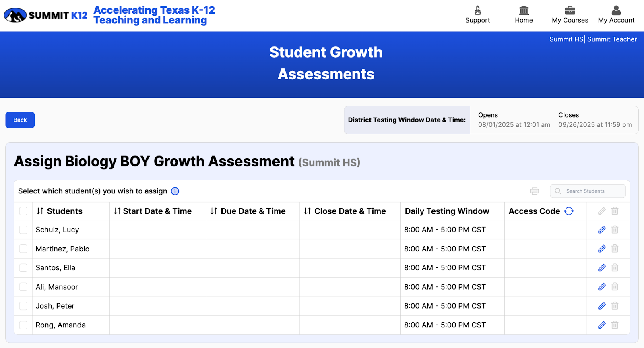Screen dimensions: 644x348
Task: Click the Summit K12 logo
Action: [45, 15]
